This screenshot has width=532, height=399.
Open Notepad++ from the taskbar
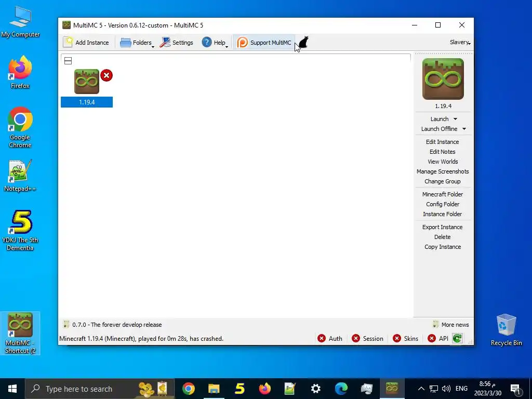[290, 389]
